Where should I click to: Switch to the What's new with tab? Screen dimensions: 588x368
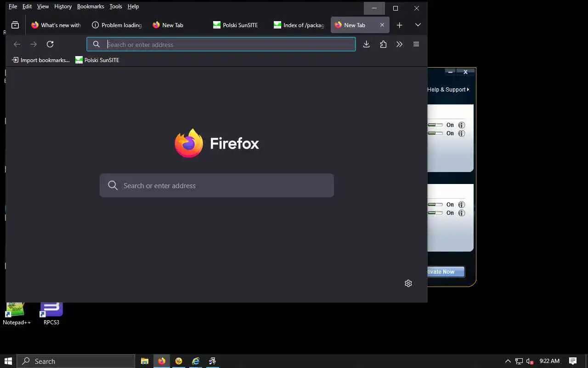coord(56,25)
